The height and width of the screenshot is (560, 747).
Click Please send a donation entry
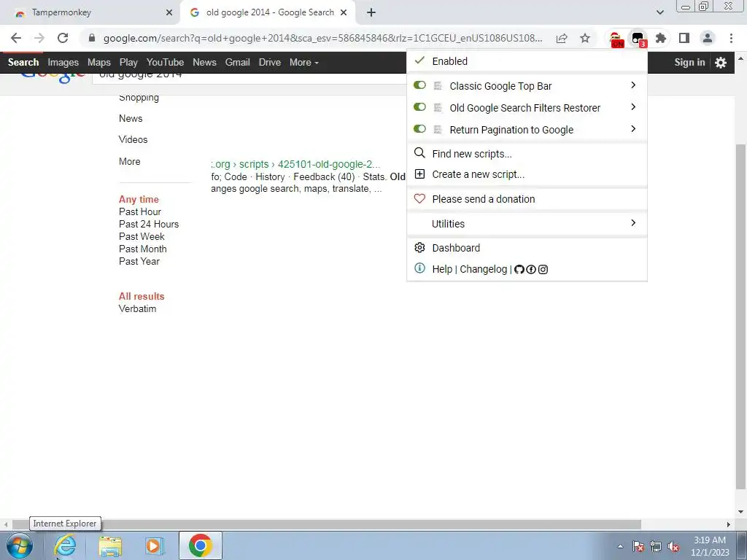pyautogui.click(x=527, y=199)
